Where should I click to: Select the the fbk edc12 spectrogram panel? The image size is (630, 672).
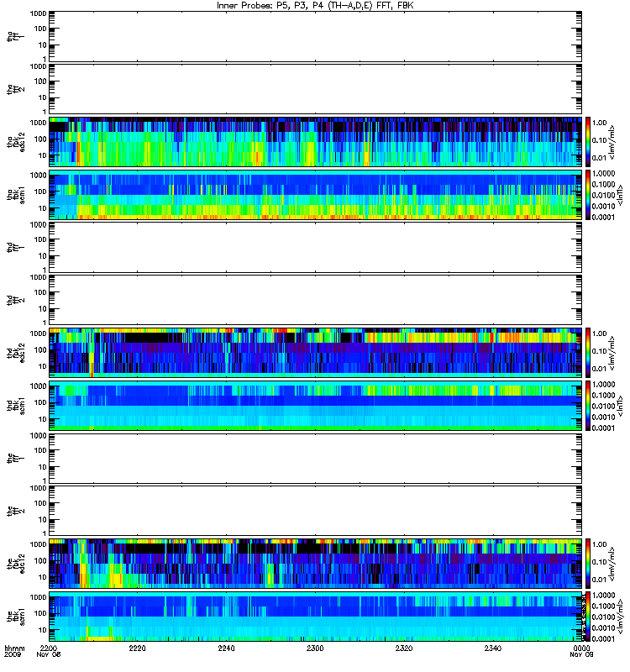(x=316, y=563)
